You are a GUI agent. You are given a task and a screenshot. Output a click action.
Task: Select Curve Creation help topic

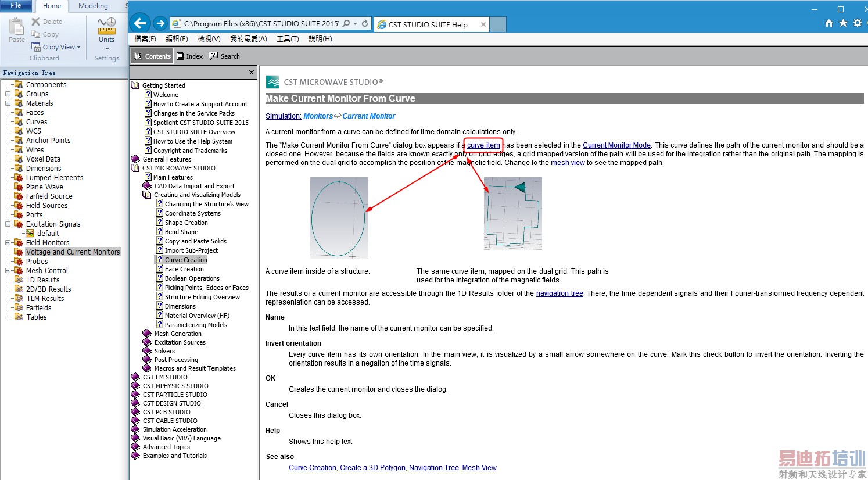point(186,260)
